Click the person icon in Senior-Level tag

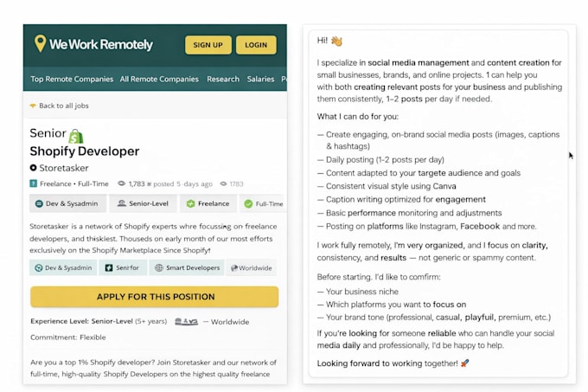[122, 203]
